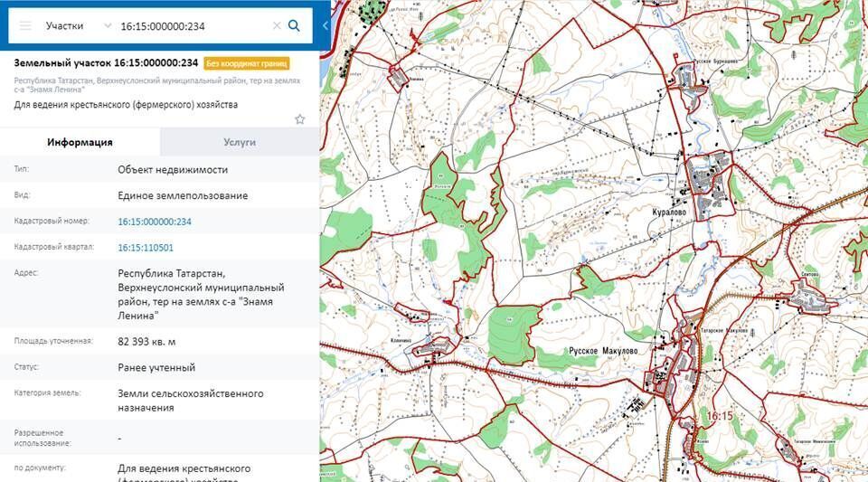
Task: Expand the Участки search type dropdown
Action: [x=78, y=26]
